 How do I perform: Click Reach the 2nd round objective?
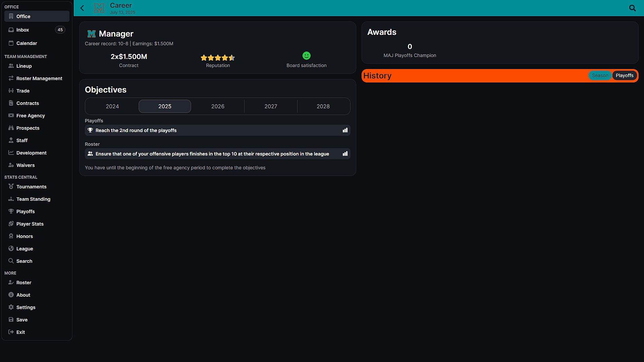click(136, 130)
